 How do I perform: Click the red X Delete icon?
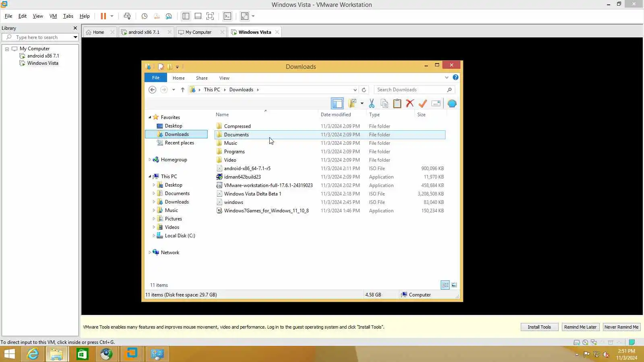click(410, 103)
